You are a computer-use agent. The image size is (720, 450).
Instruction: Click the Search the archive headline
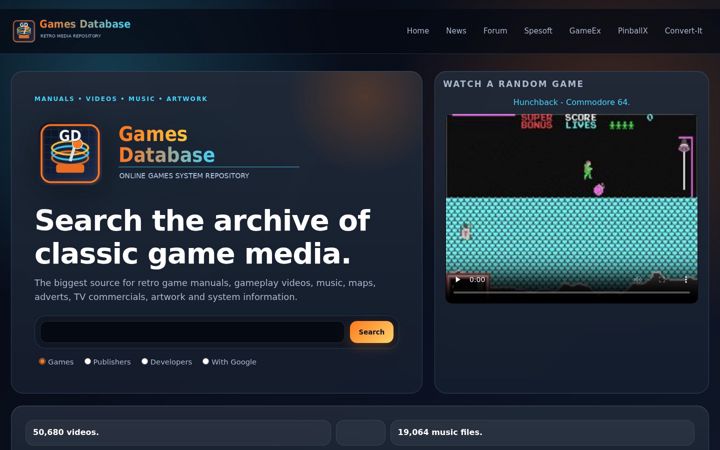(x=202, y=237)
